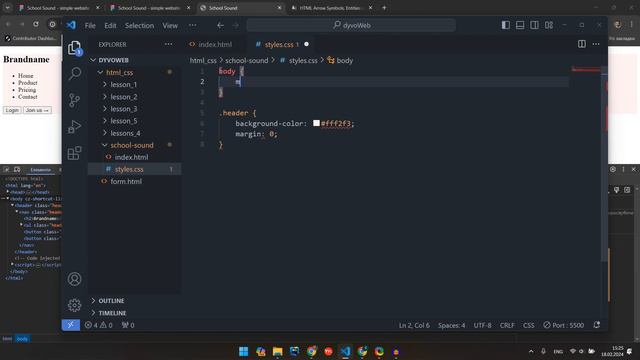The height and width of the screenshot is (360, 640).
Task: Click the Ln 2, Col 6 status item
Action: click(414, 325)
